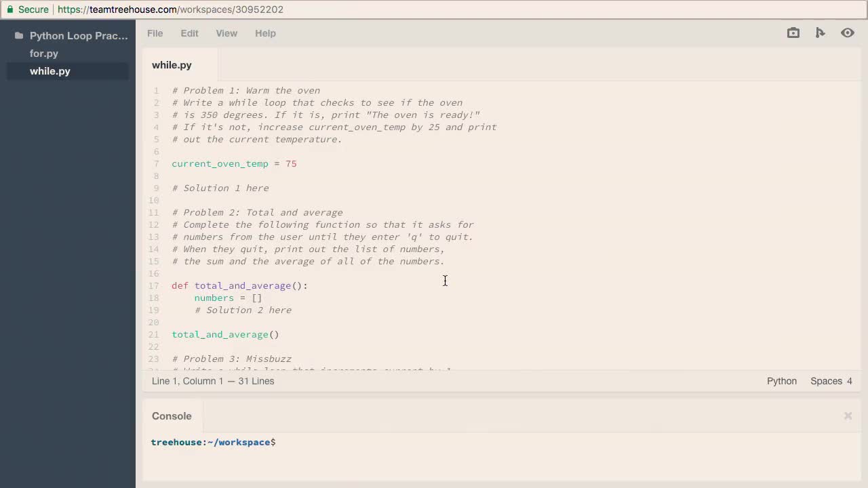
Task: Open the File menu
Action: coord(155,33)
